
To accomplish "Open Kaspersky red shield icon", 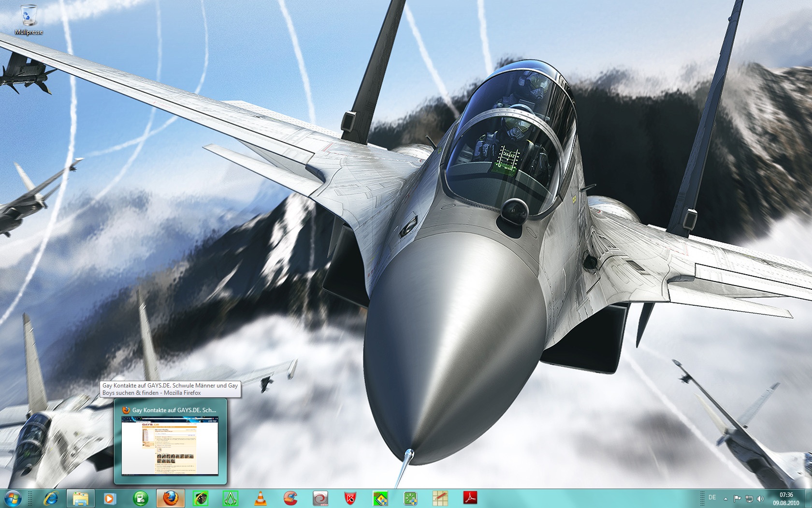I will [350, 498].
